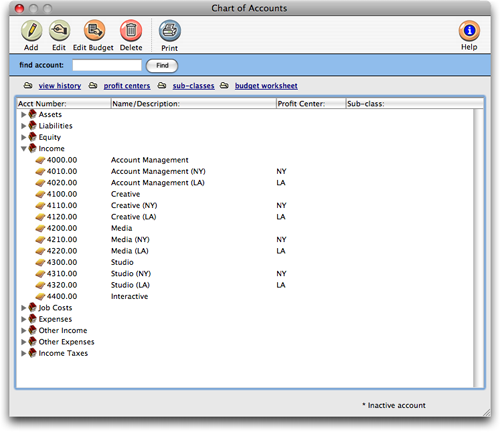Select account 4110.00 Creative (NY)
Image resolution: width=500 pixels, height=432 pixels.
pyautogui.click(x=245, y=205)
